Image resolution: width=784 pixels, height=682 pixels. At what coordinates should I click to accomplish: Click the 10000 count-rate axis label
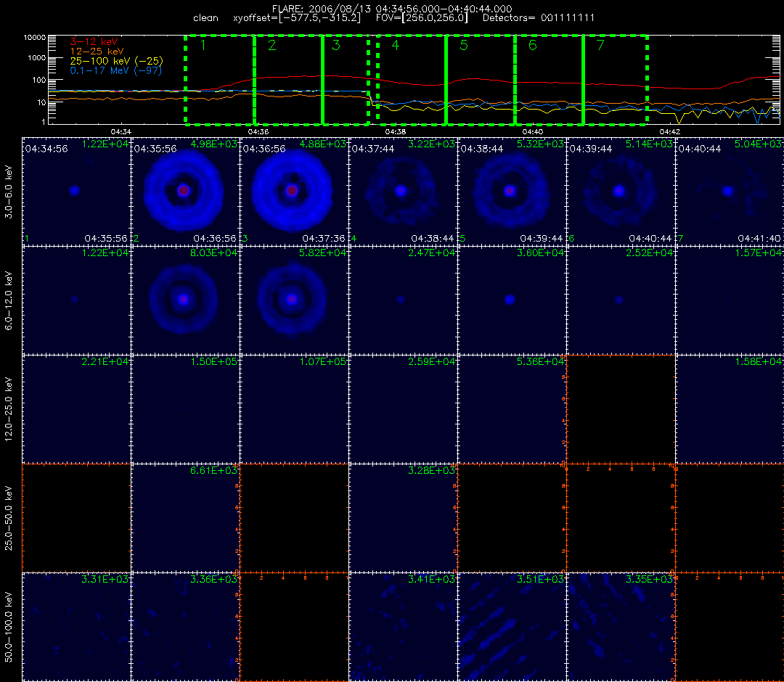(35, 38)
